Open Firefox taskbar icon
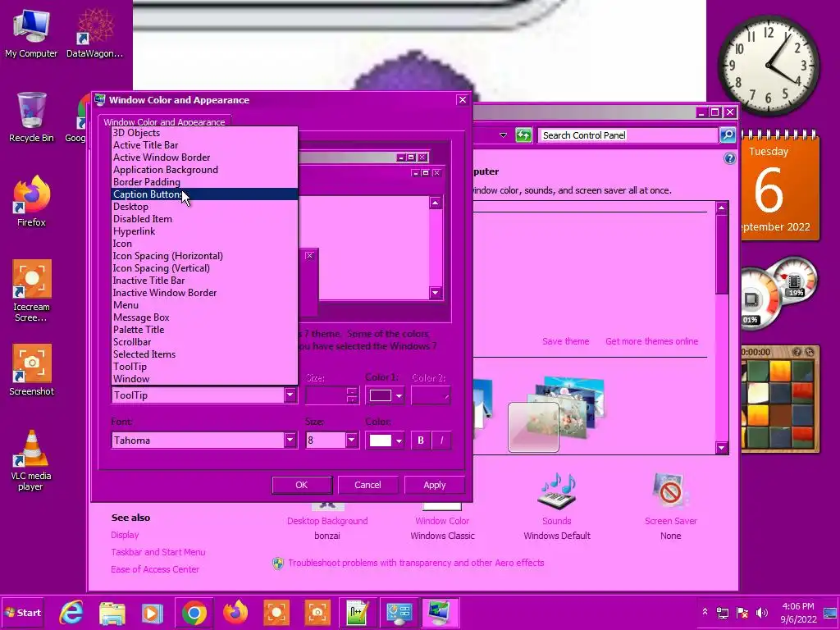840x630 pixels. click(235, 612)
